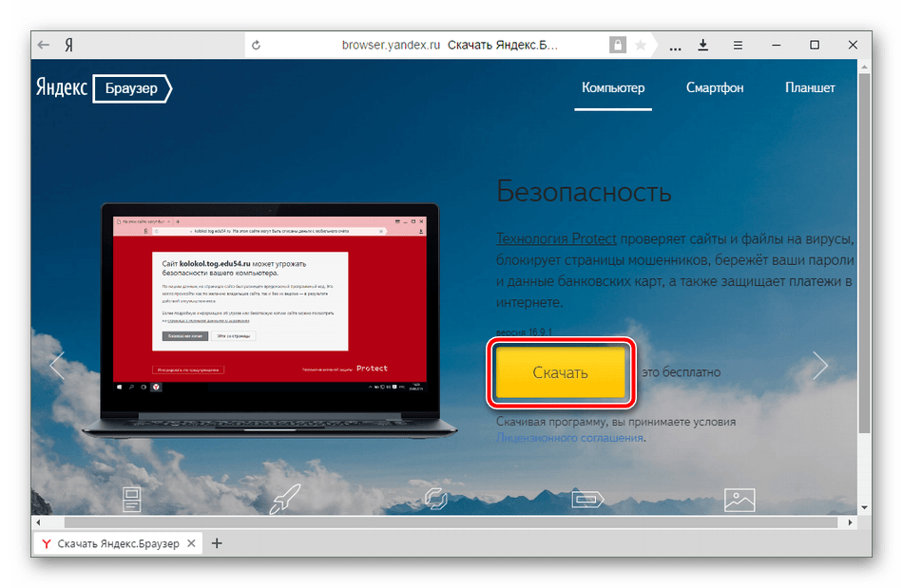Minimize the browser window
Screen dimensions: 903x588
click(777, 45)
